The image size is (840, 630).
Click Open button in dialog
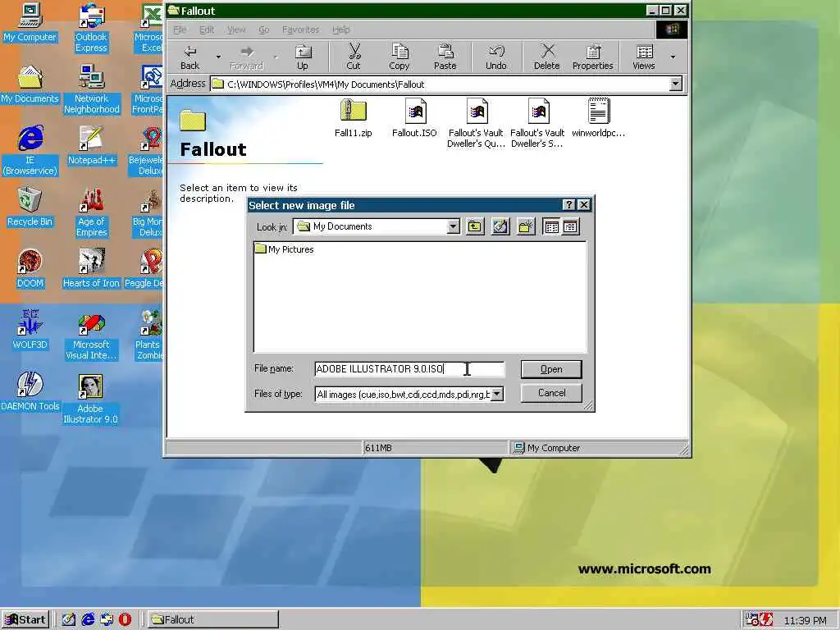(x=551, y=369)
